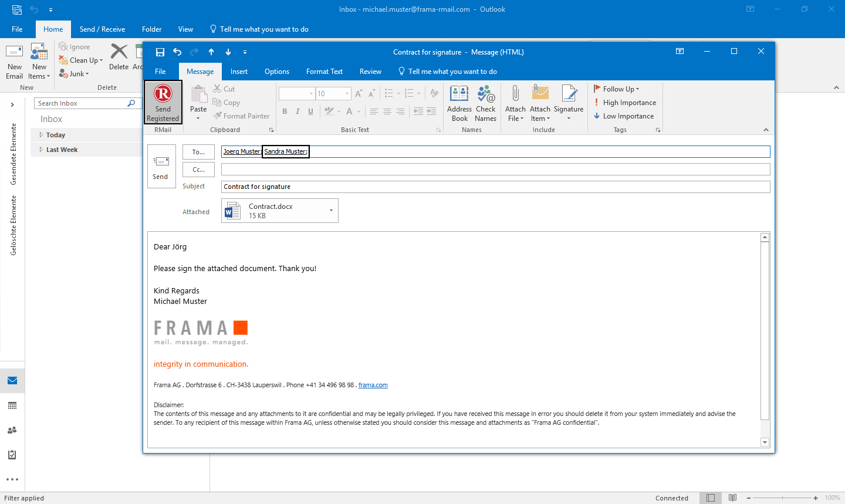Open the View tab in main Outlook
Screen dimensions: 845x504
coord(185,29)
